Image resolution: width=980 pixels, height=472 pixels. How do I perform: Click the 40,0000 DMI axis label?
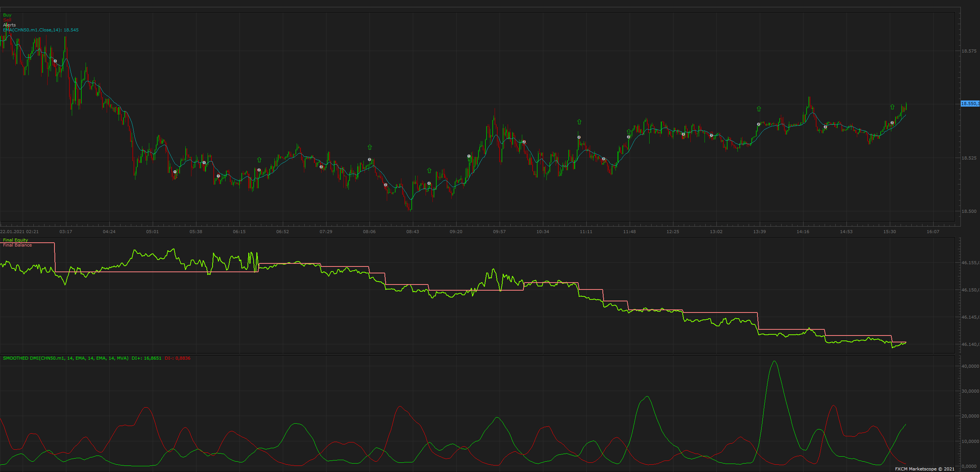[x=970, y=366]
